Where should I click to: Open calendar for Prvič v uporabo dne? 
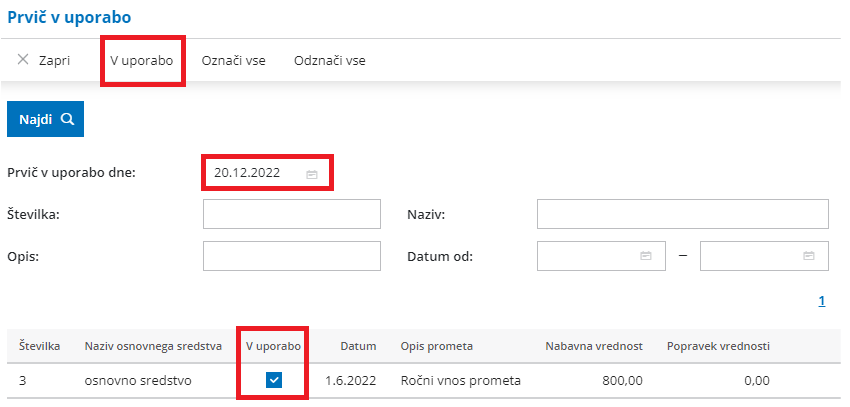[x=311, y=174]
